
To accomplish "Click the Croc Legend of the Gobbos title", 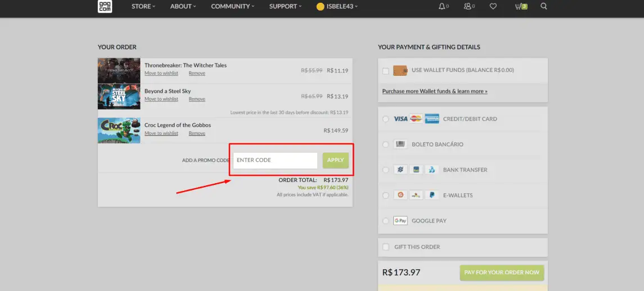I will tap(178, 125).
